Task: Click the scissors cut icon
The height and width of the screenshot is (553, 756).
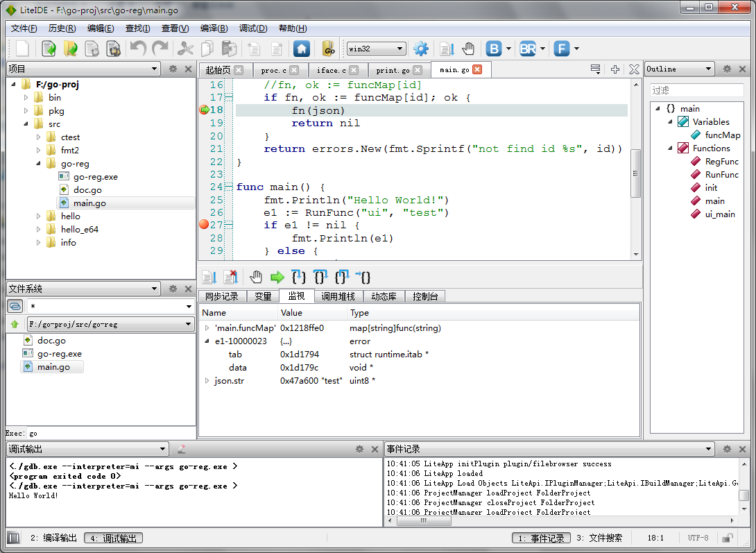Action: point(185,49)
